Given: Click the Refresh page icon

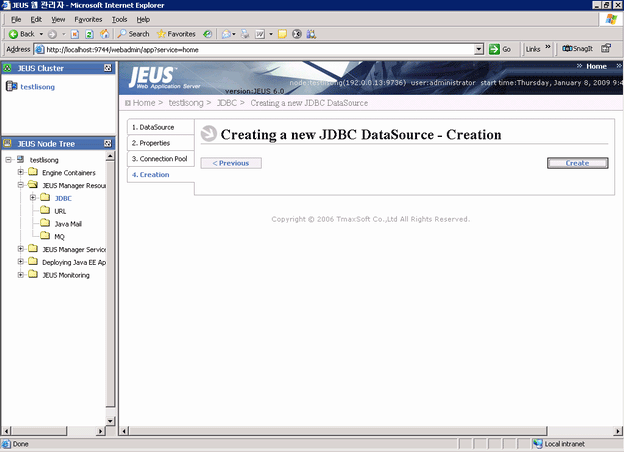Looking at the screenshot, I should pos(89,34).
